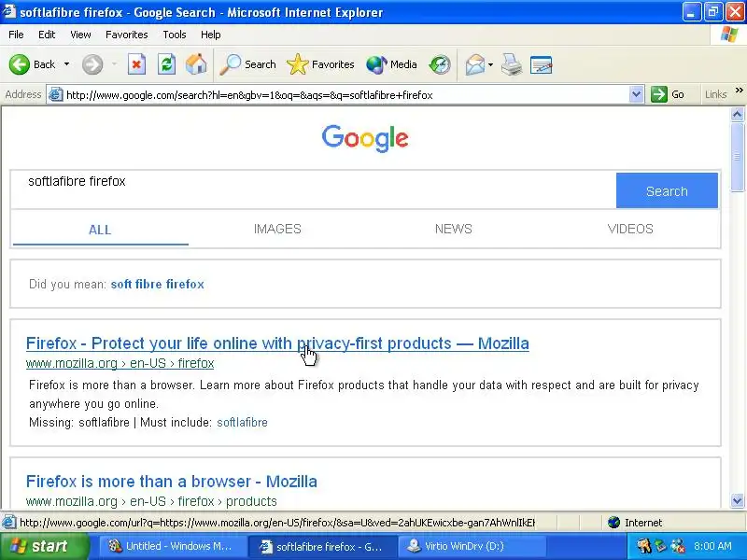Image resolution: width=747 pixels, height=560 pixels.
Task: Click the Windows Start button
Action: [45, 546]
